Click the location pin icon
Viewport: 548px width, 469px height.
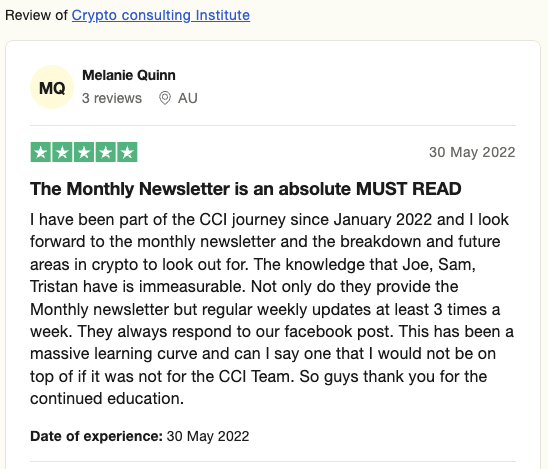click(165, 98)
